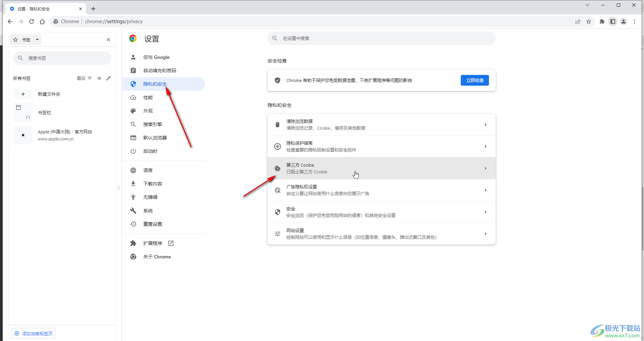
Task: Click the side panel resize handle
Action: 118,187
